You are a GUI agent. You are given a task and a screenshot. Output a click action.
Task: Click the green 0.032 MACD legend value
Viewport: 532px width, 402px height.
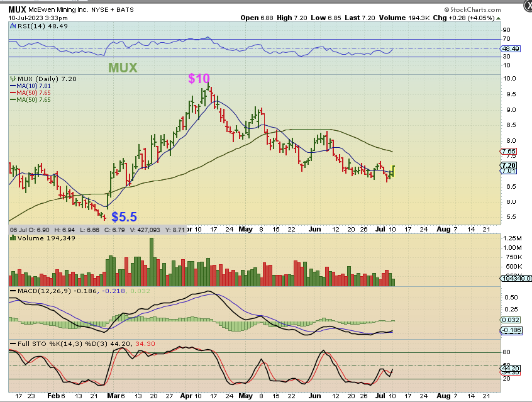140,291
